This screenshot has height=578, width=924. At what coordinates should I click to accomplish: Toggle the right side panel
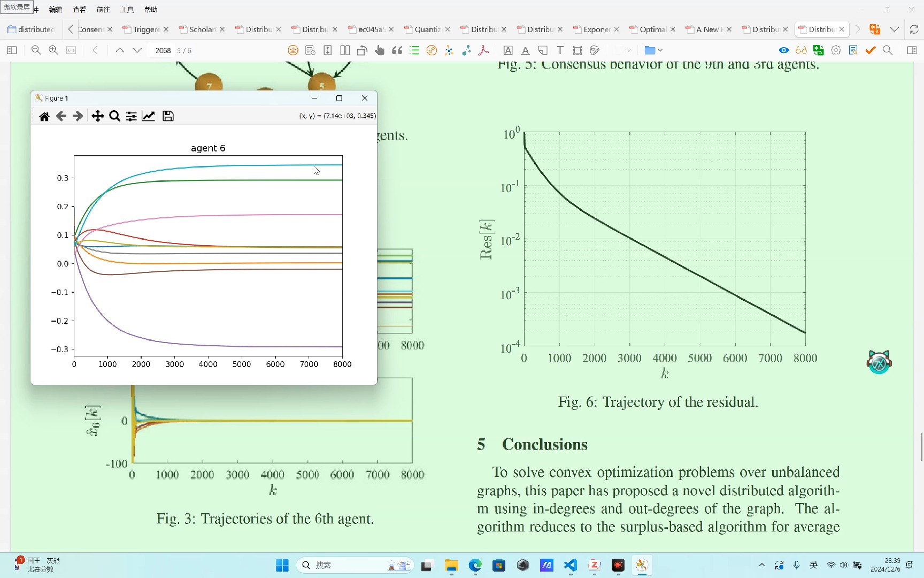(912, 50)
